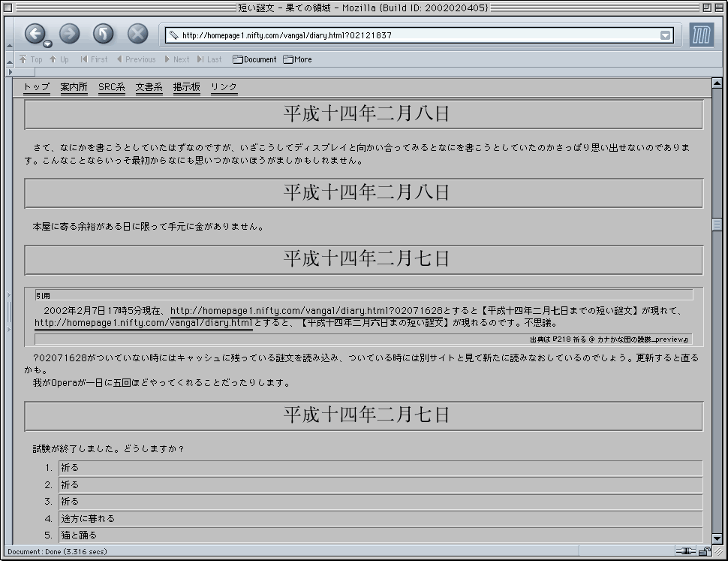The height and width of the screenshot is (561, 728).
Task: Open the More folder in the toolbar
Action: coord(297,59)
